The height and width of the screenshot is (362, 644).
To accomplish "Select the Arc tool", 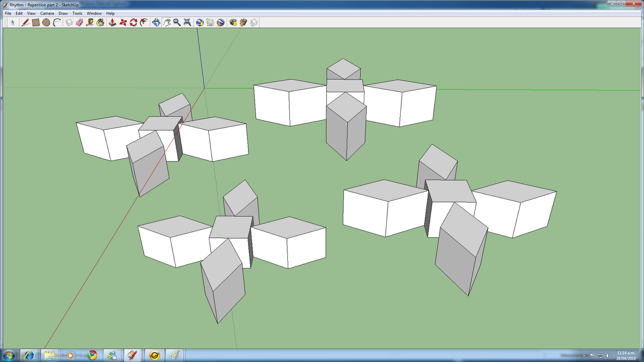I will pos(57,23).
